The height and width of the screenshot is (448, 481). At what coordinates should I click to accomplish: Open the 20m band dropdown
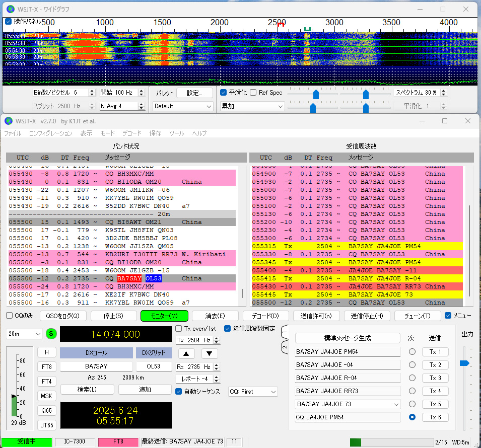(24, 334)
